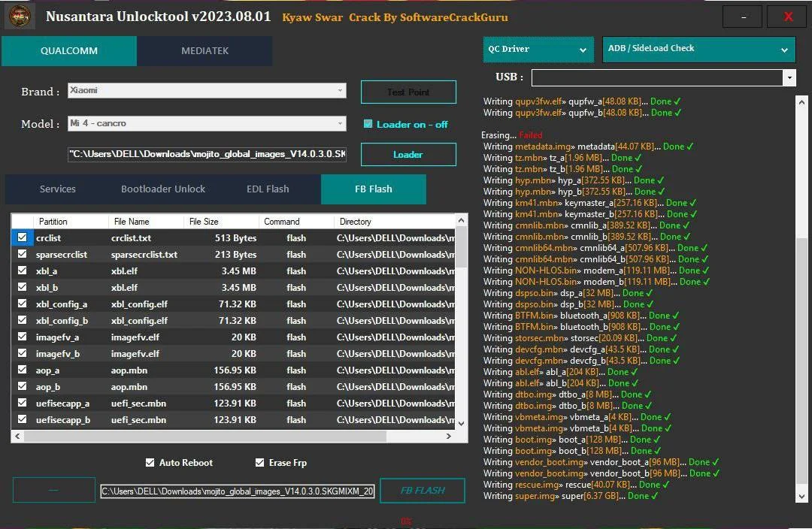The width and height of the screenshot is (812, 529).
Task: Click partition list scroll right arrow
Action: point(449,437)
